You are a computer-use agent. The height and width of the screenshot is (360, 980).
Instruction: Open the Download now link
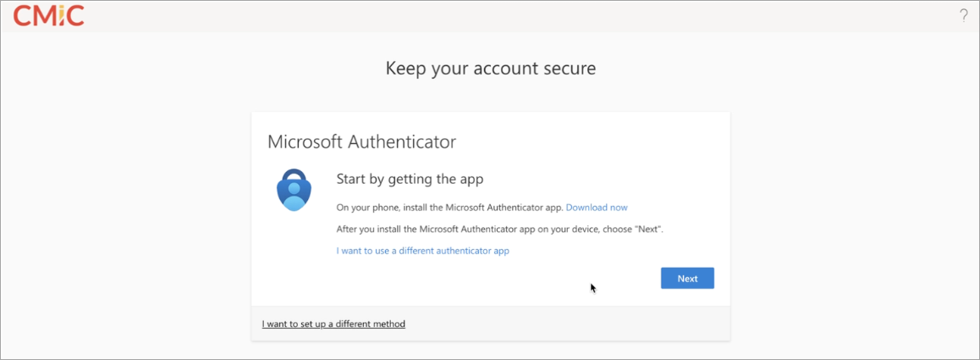pyautogui.click(x=597, y=208)
